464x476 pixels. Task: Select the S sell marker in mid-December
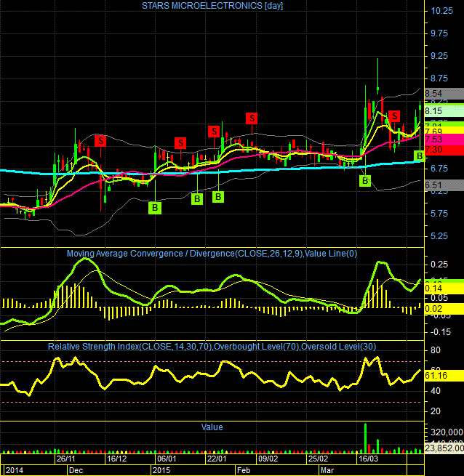(x=100, y=141)
